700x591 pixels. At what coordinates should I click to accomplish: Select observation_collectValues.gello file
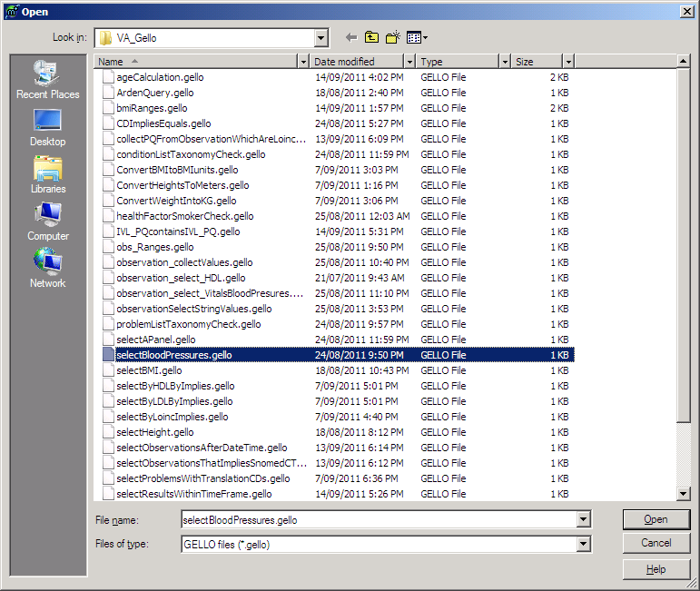(184, 262)
